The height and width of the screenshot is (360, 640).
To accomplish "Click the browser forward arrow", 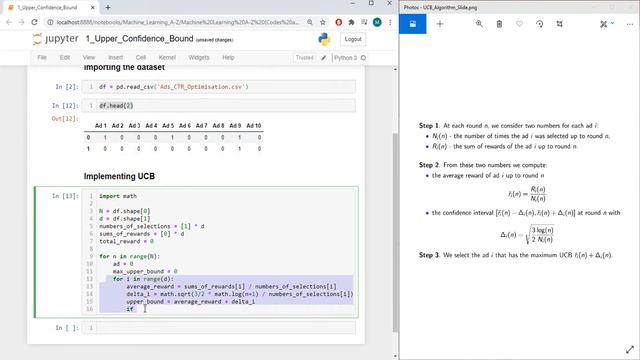I will 22,22.
